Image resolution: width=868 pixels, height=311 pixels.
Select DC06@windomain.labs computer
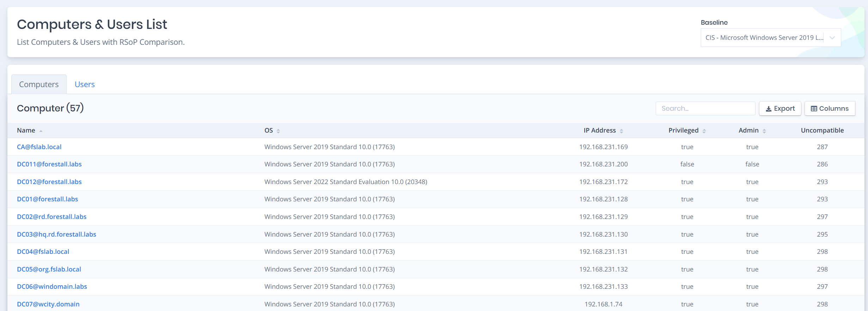click(x=52, y=286)
